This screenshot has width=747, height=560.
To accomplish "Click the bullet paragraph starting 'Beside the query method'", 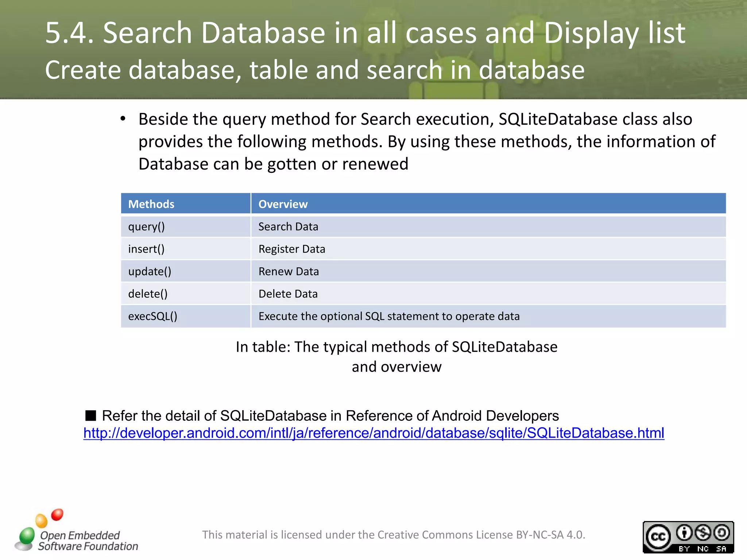I will pos(427,141).
